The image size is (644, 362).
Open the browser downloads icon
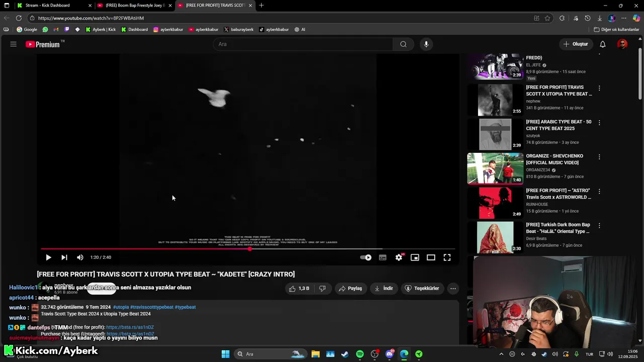[599, 18]
